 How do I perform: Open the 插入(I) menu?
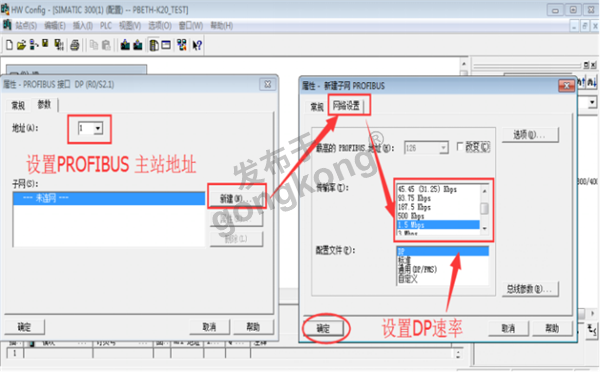83,26
